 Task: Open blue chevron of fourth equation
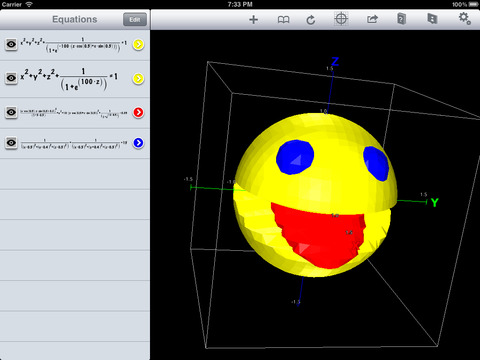coord(138,143)
